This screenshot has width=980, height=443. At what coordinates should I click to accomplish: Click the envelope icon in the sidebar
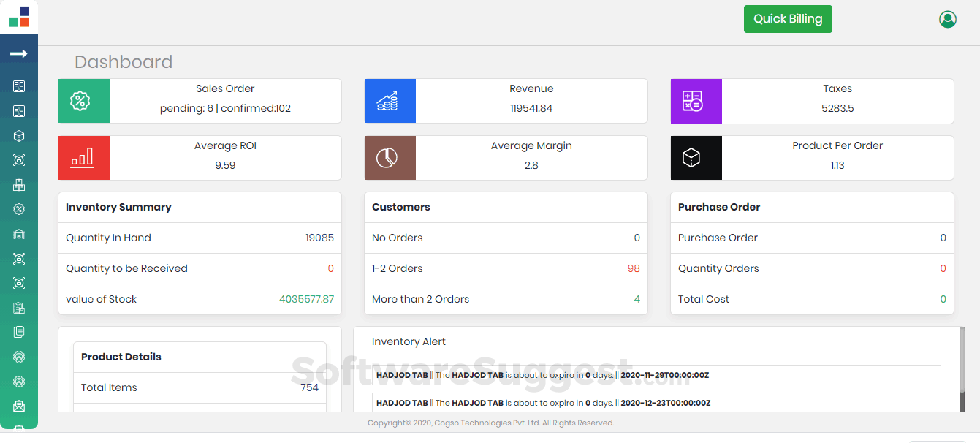click(x=19, y=406)
